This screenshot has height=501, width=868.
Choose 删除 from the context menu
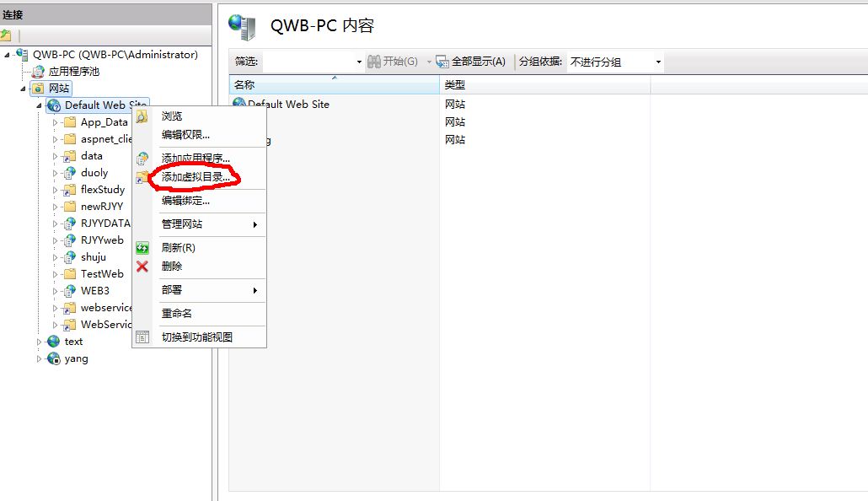pyautogui.click(x=199, y=266)
